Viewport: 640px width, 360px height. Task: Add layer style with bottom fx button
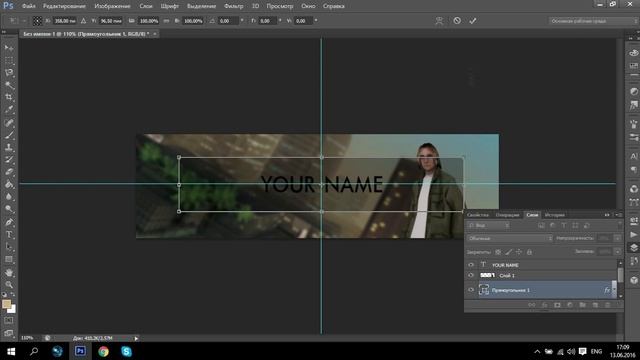pyautogui.click(x=544, y=305)
